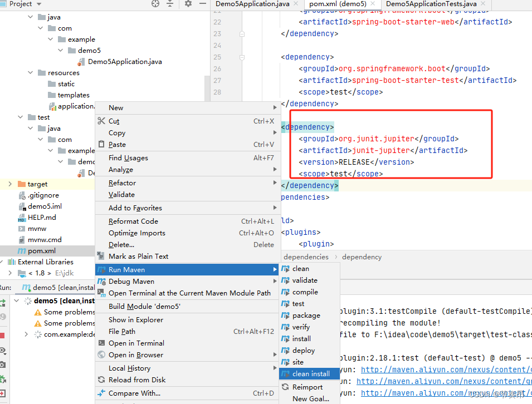Select the pom.xml (demo5) editor tab
This screenshot has height=404, width=532.
(338, 4)
